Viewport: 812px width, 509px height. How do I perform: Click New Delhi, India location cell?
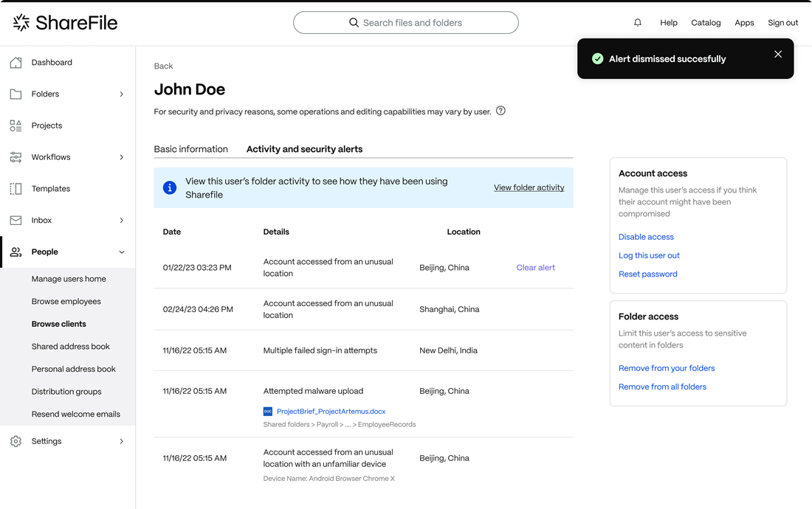[449, 350]
